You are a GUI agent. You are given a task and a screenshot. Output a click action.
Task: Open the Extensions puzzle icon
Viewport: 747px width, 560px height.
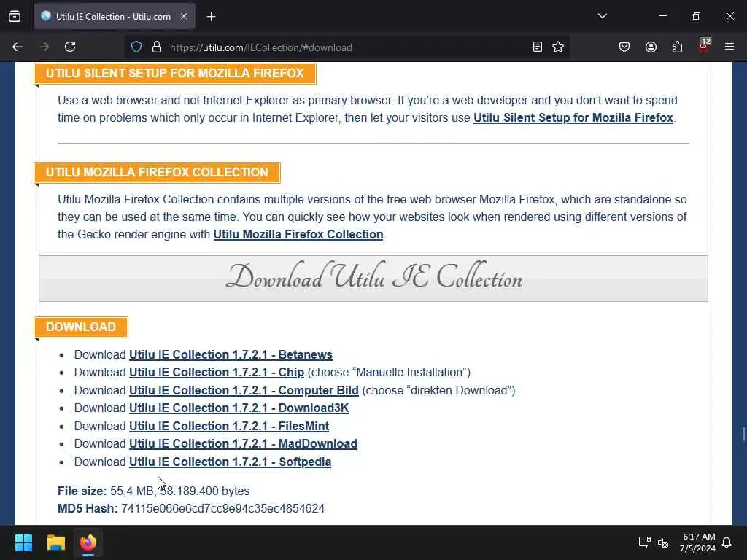[x=677, y=47]
